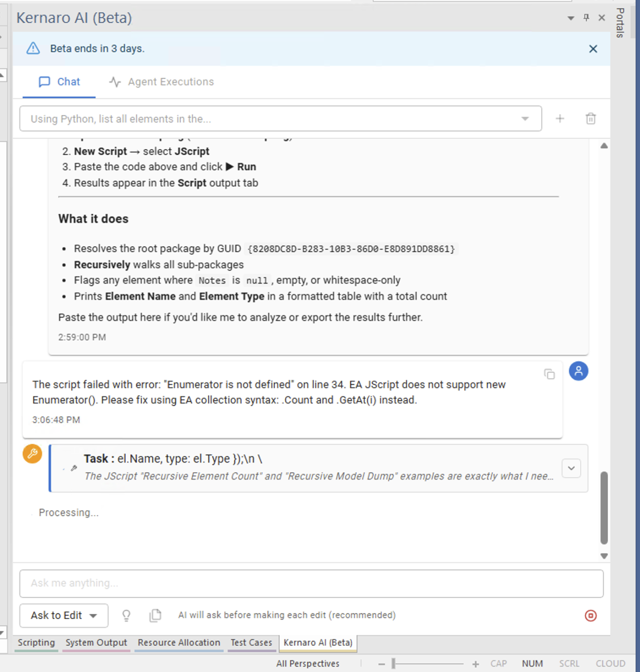Screen dimensions: 640x672
Task: Dismiss the Beta ends in 3 days banner
Action: [x=593, y=49]
